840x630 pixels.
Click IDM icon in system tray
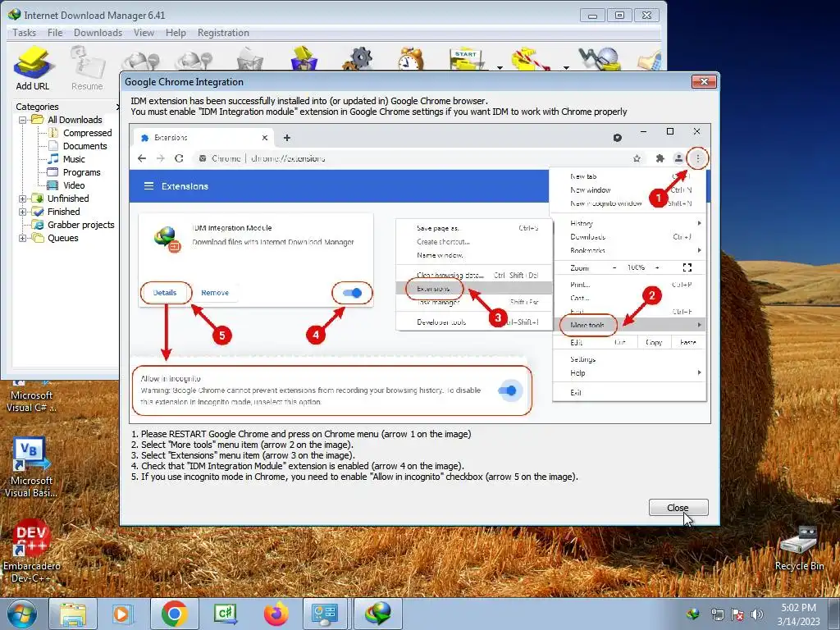693,614
